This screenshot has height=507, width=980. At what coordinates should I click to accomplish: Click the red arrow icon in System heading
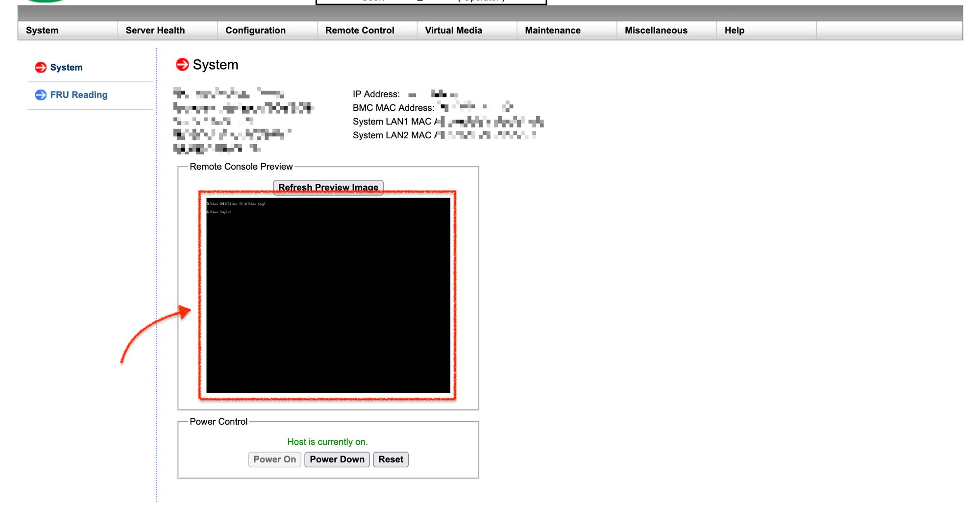(x=182, y=65)
